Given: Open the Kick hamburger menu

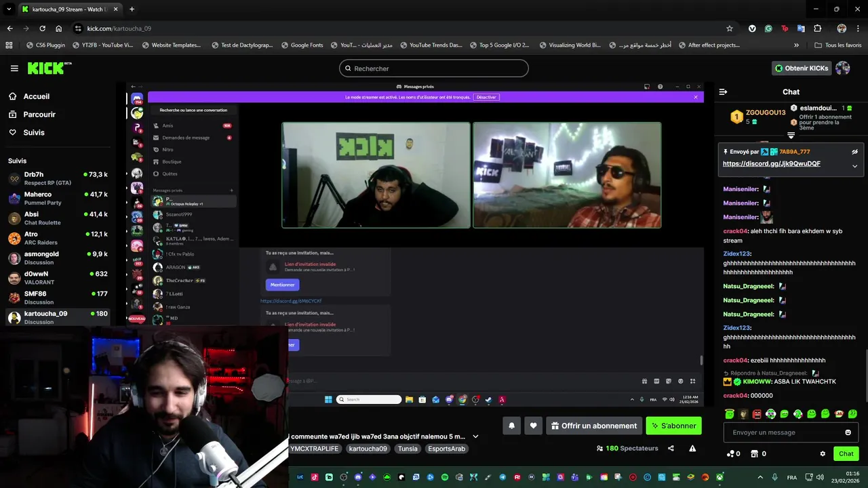Looking at the screenshot, I should point(14,68).
